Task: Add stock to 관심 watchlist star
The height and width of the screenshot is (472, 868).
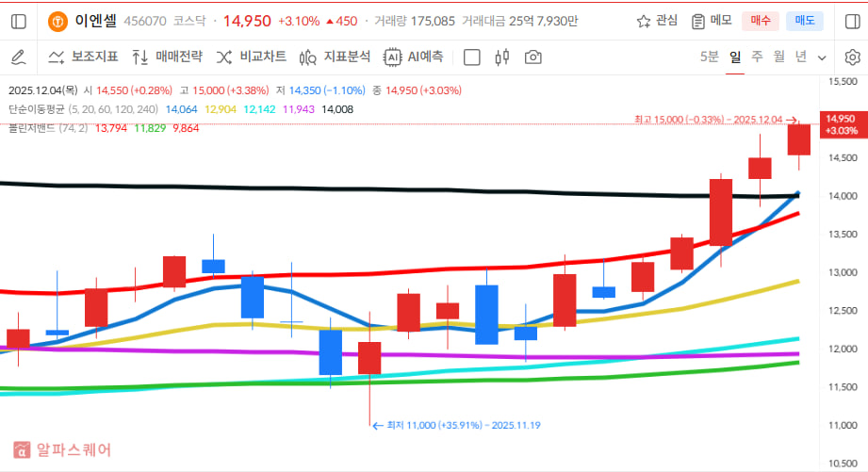Action: (x=657, y=21)
